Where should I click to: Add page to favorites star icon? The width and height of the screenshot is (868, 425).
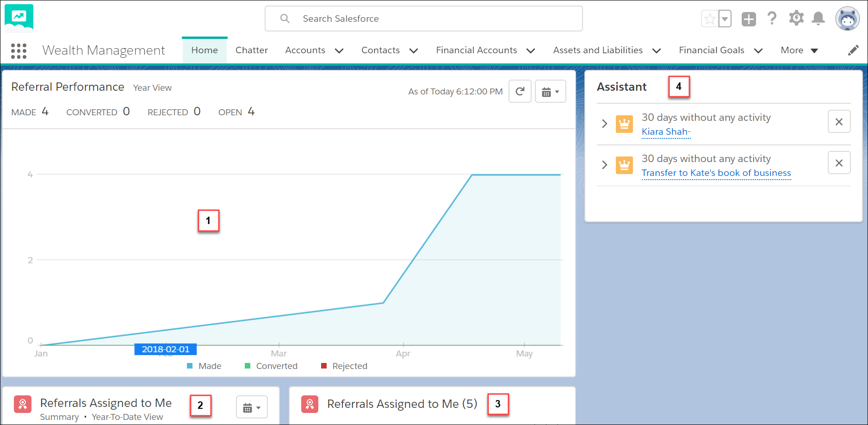[x=710, y=19]
